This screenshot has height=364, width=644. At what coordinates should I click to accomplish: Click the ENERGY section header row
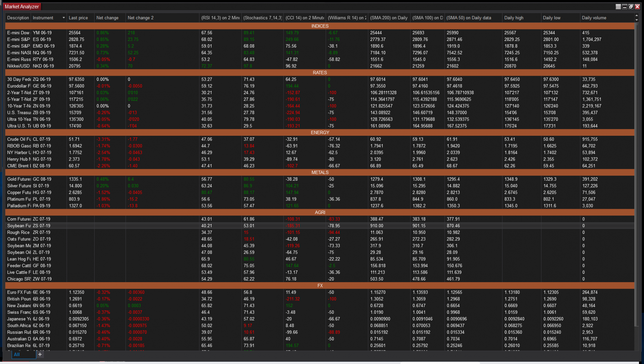(320, 132)
